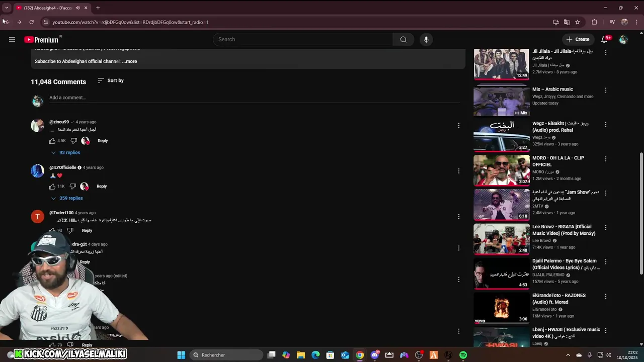Screen dimensions: 644x362
Task: Open a new browser tab
Action: click(x=98, y=8)
